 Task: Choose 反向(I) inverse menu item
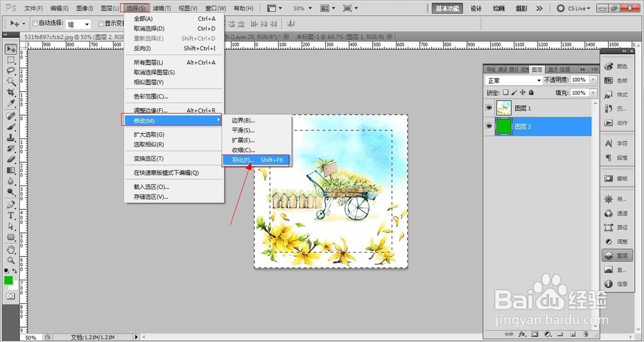(174, 48)
